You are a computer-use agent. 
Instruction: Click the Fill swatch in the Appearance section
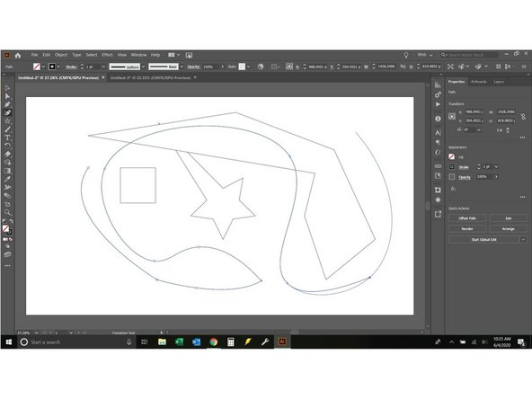[x=452, y=156]
